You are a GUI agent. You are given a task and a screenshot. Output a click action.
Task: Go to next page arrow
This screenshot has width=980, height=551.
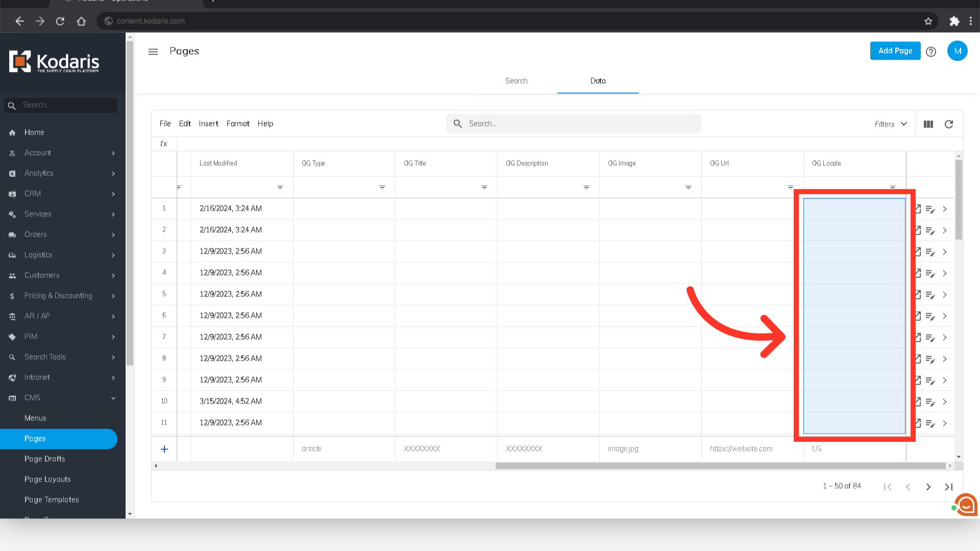point(928,487)
